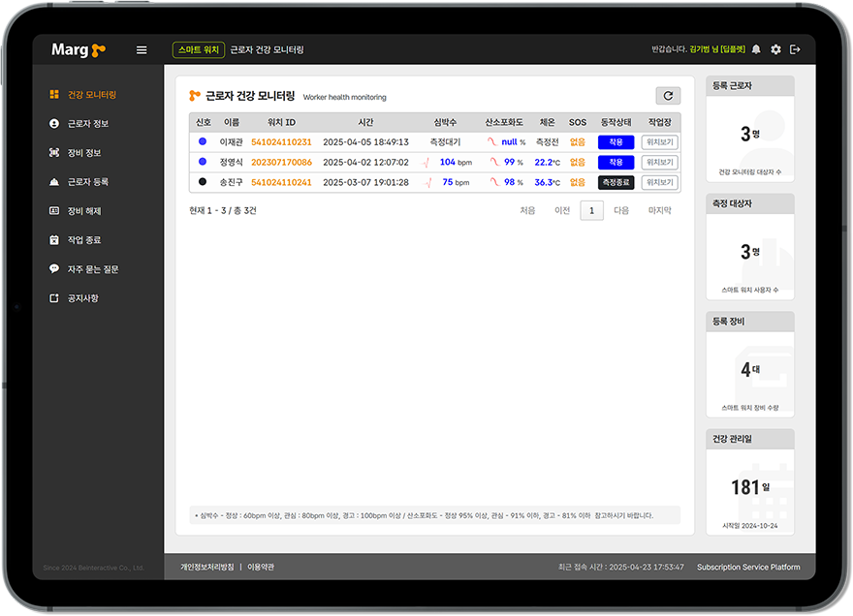This screenshot has height=616, width=853.
Task: Toggle the hamburger menu
Action: [142, 50]
